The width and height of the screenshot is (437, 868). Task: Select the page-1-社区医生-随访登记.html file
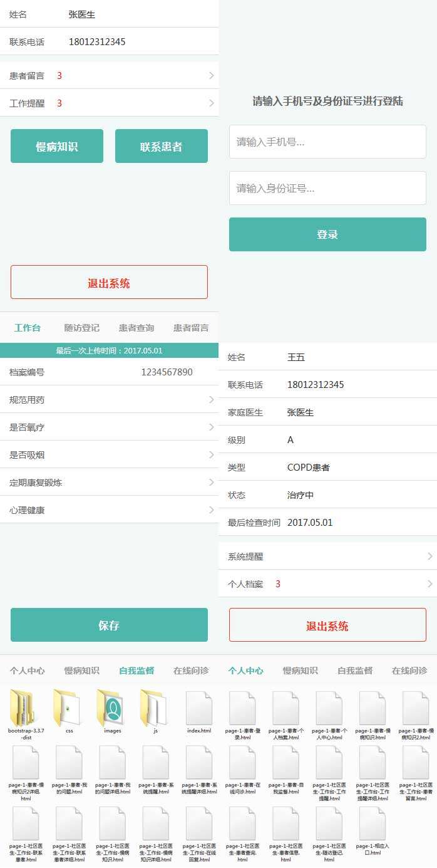329,824
